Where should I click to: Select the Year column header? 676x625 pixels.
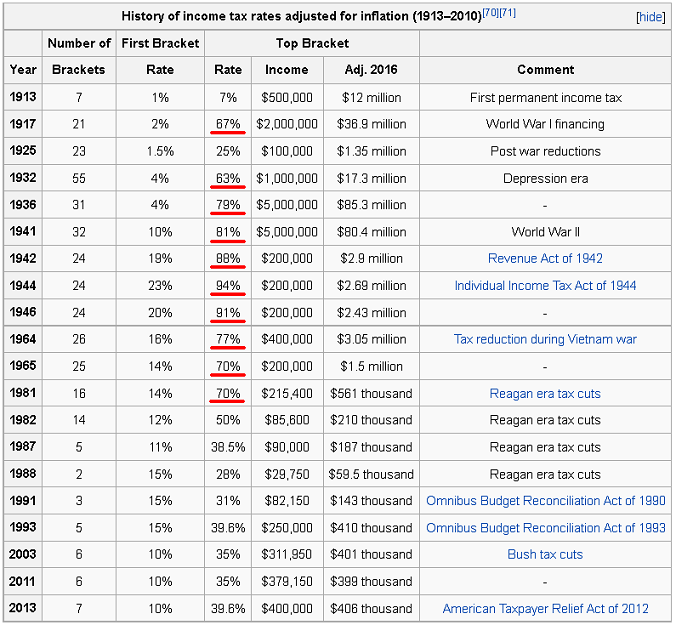pos(23,70)
